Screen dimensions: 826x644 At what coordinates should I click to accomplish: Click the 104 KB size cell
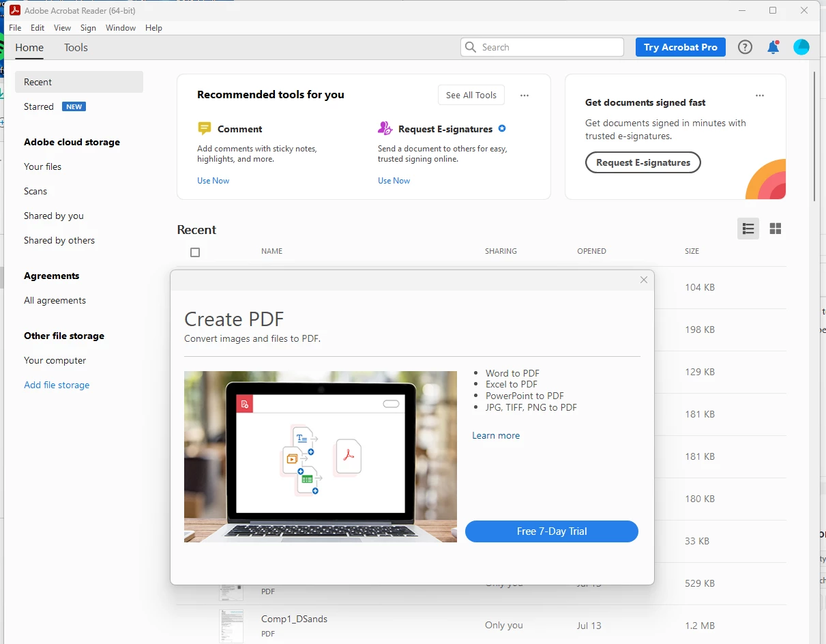tap(700, 287)
